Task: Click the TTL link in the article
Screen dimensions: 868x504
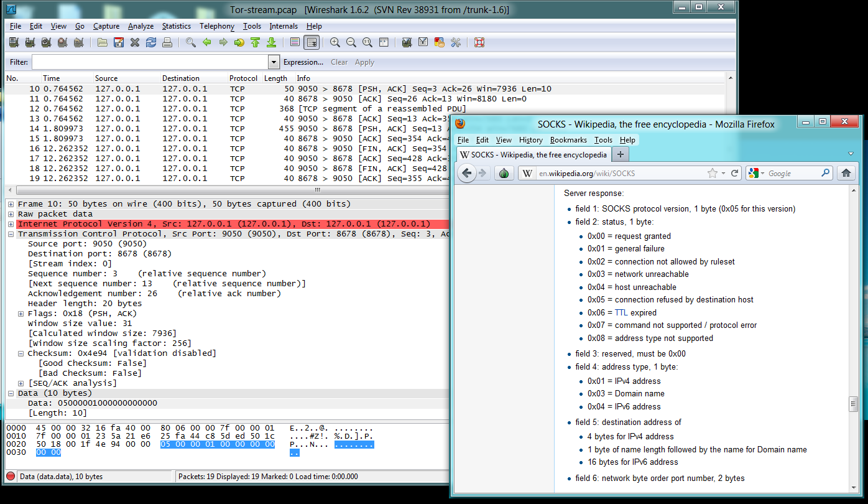Action: 621,312
